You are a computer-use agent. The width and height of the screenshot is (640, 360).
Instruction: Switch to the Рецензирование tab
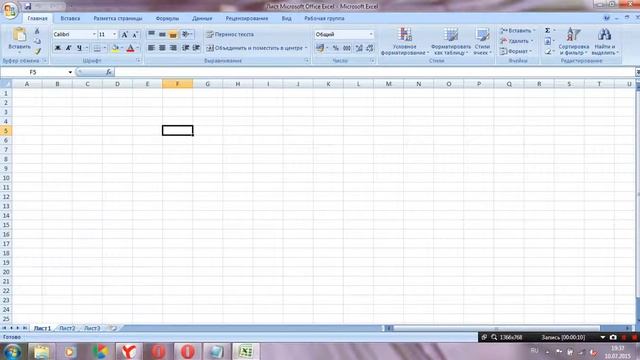[x=247, y=18]
